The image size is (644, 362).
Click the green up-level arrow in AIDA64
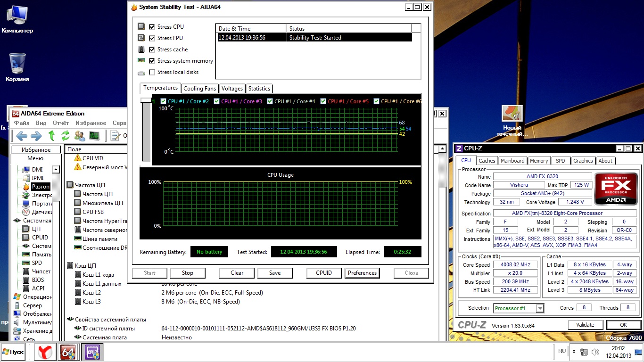[51, 136]
